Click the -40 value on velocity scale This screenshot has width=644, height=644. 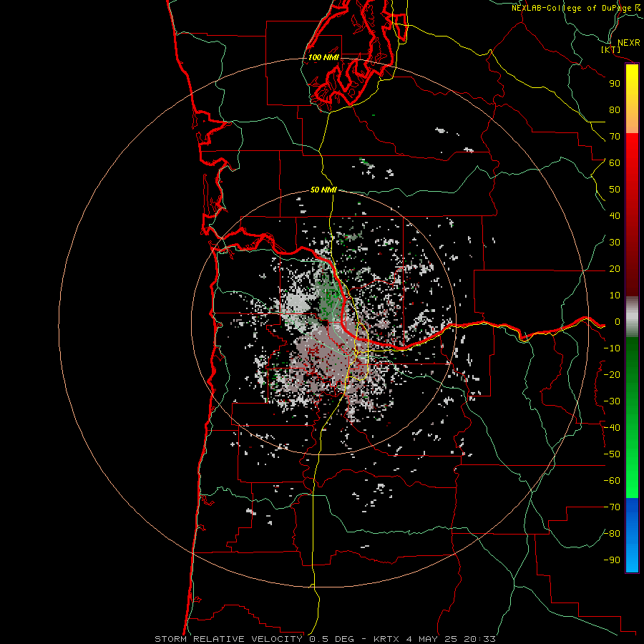click(612, 428)
